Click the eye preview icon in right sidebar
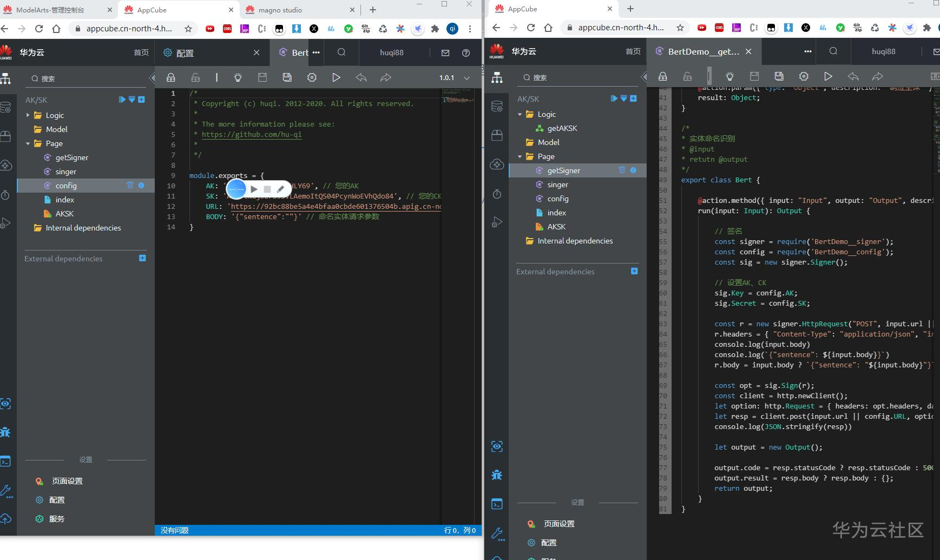Screen dimensions: 940x560 (x=497, y=446)
